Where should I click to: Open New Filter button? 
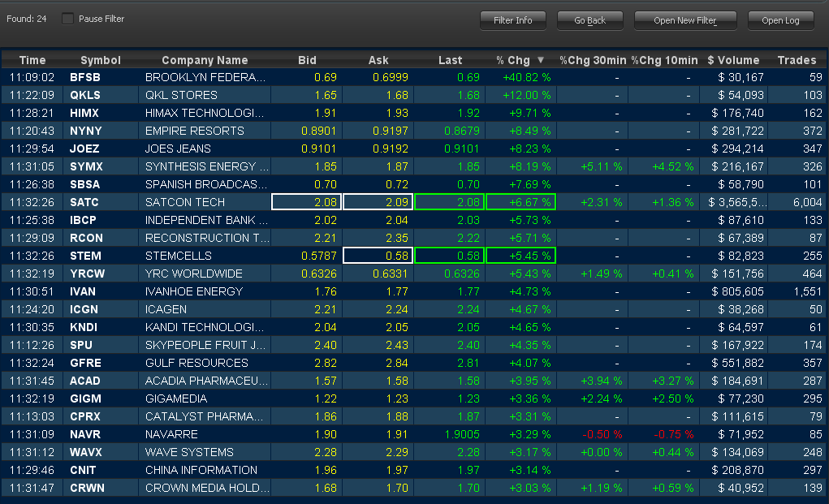[x=685, y=20]
